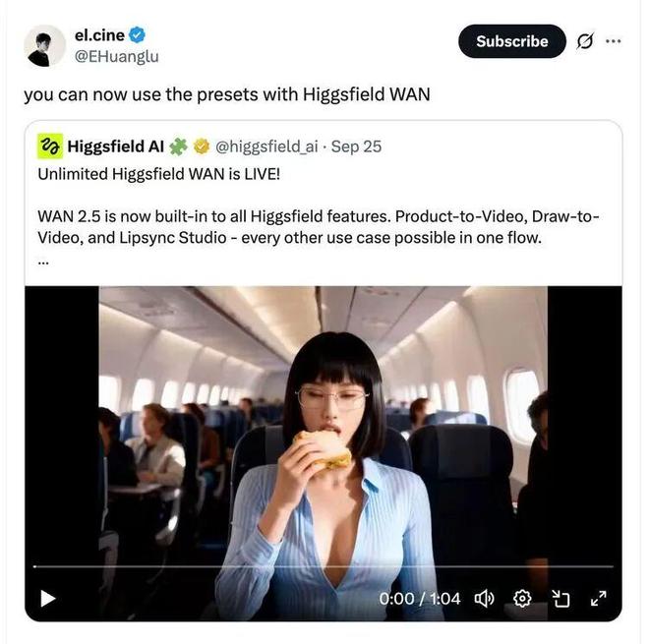Open the el.cine display name
This screenshot has width=649, height=644.
(97, 35)
